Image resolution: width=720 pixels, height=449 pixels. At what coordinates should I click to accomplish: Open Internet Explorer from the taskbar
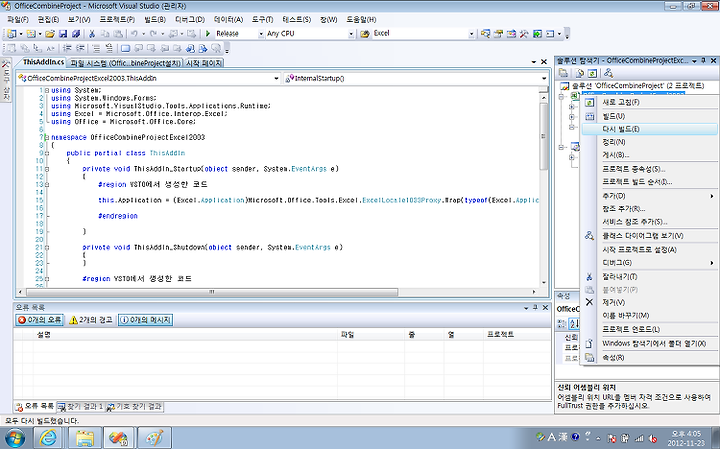pyautogui.click(x=48, y=438)
